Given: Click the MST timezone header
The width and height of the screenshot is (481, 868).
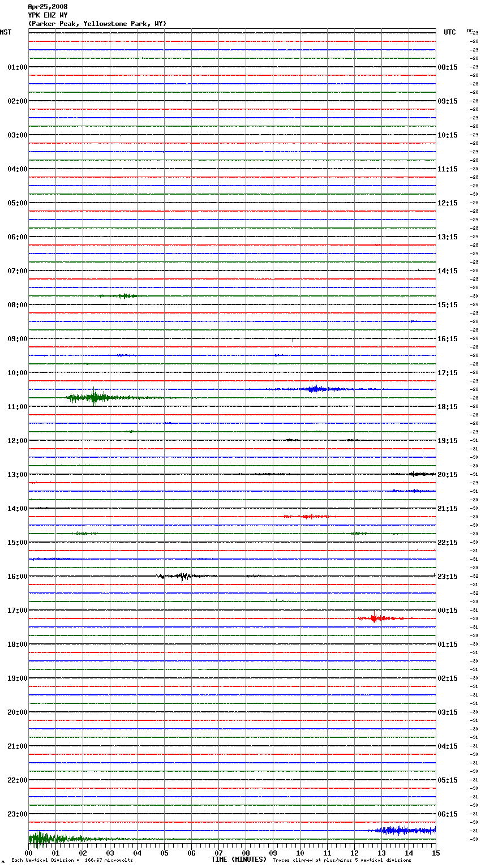Looking at the screenshot, I should pos(6,32).
